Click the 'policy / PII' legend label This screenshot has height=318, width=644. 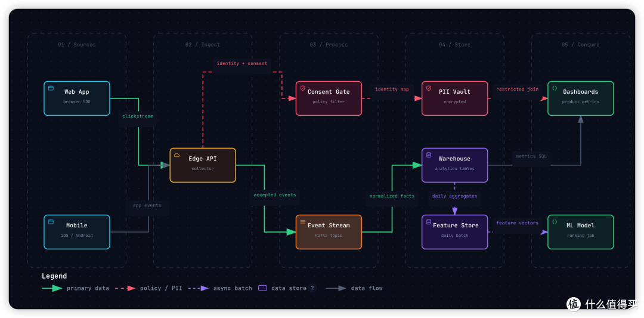(x=161, y=288)
